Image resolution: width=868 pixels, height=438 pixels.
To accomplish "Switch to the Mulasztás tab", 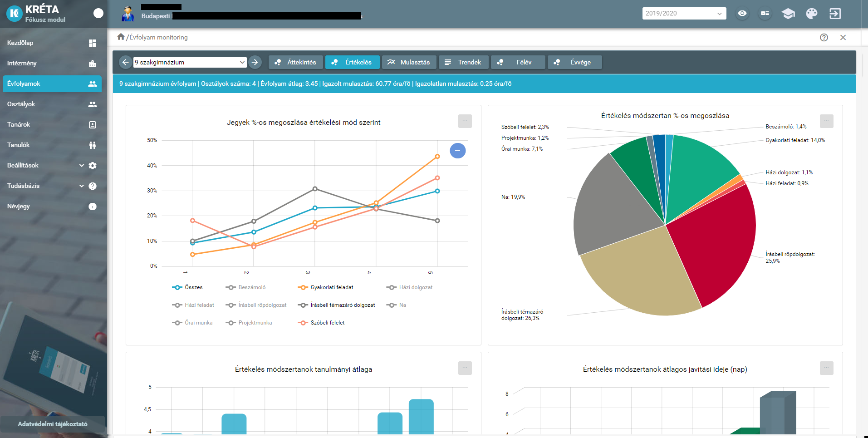I will point(409,62).
